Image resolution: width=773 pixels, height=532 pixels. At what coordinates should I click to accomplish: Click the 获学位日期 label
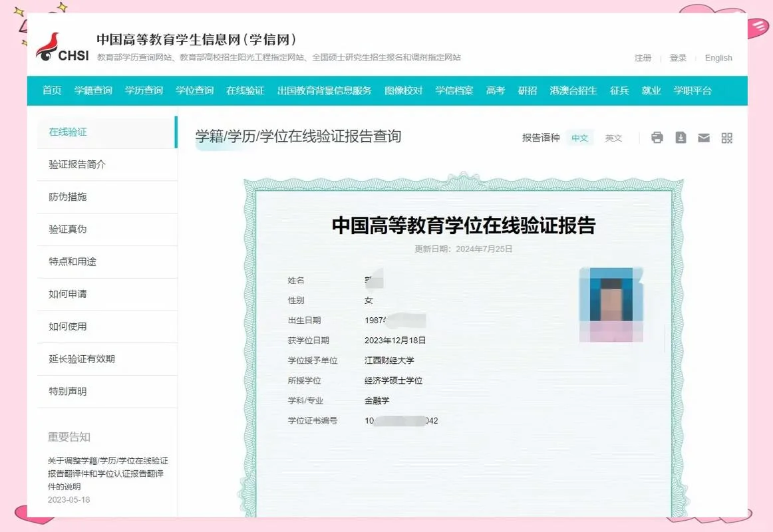pyautogui.click(x=309, y=340)
